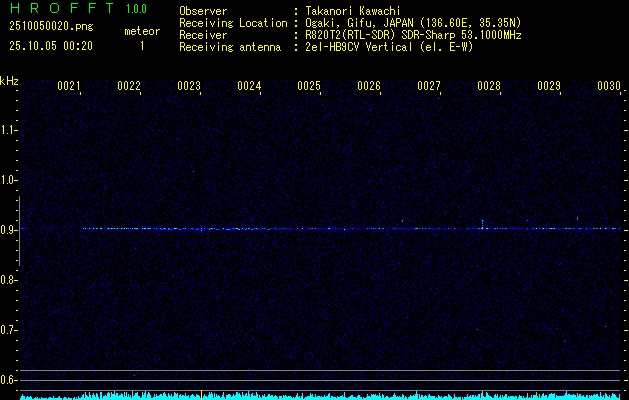Viewport: 629px width, 400px height.
Task: Click the meteor count value 1
Action: 142,46
